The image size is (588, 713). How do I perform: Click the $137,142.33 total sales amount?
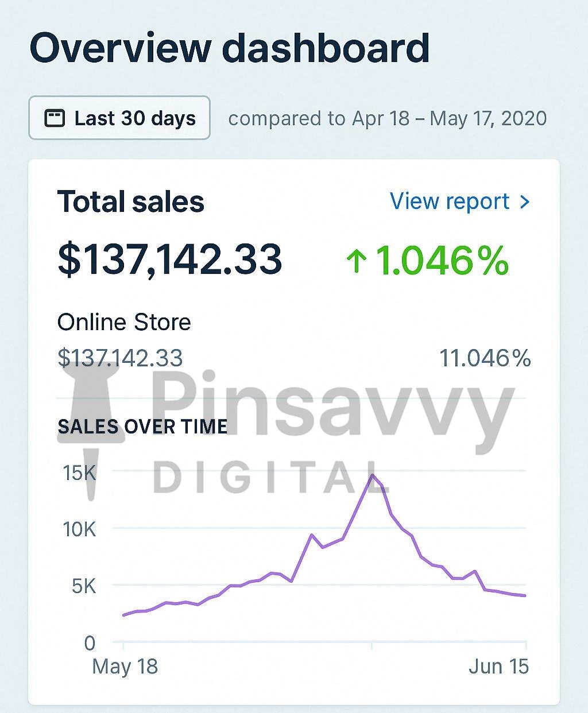coord(170,259)
